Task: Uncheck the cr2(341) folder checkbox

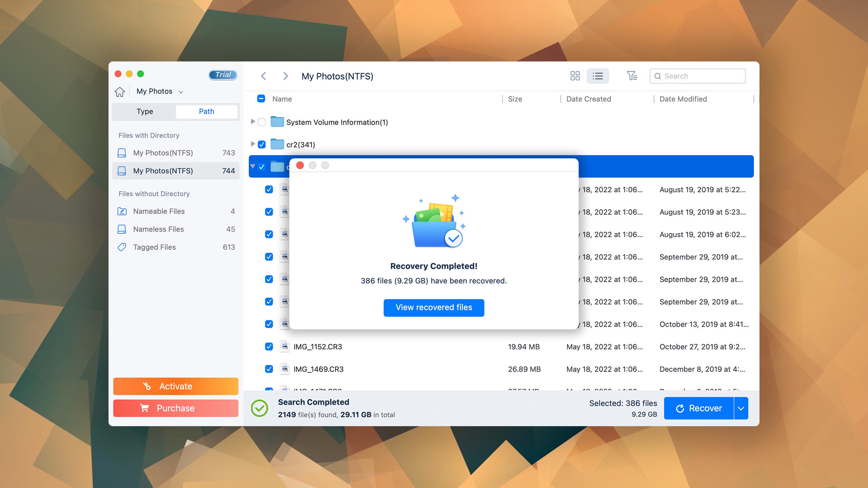Action: point(262,145)
